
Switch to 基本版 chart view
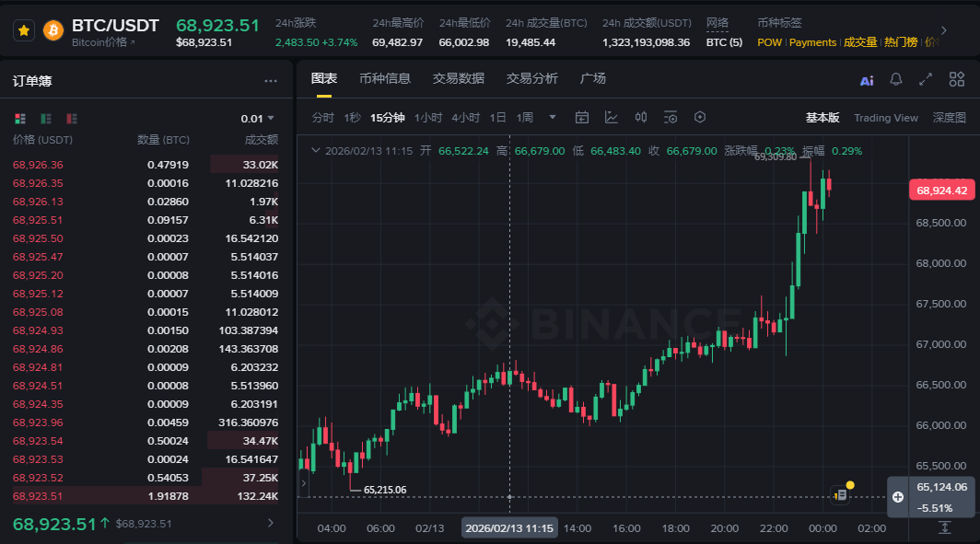coord(822,118)
